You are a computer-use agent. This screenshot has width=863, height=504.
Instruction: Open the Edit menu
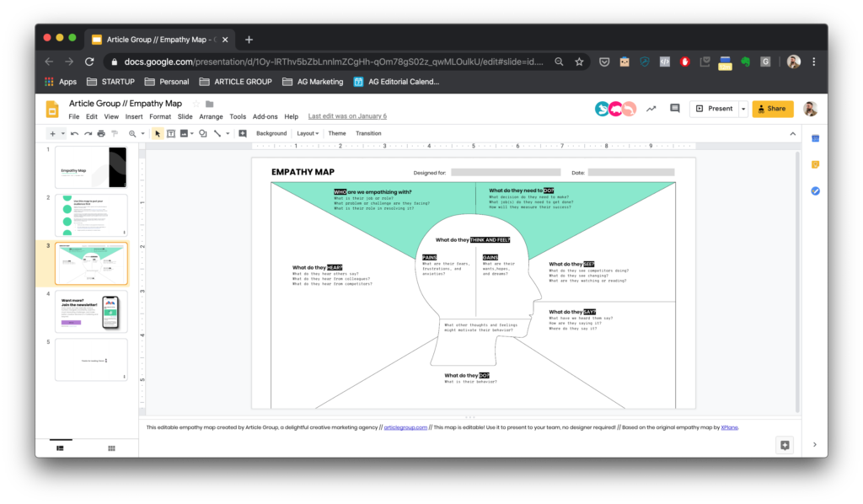91,116
